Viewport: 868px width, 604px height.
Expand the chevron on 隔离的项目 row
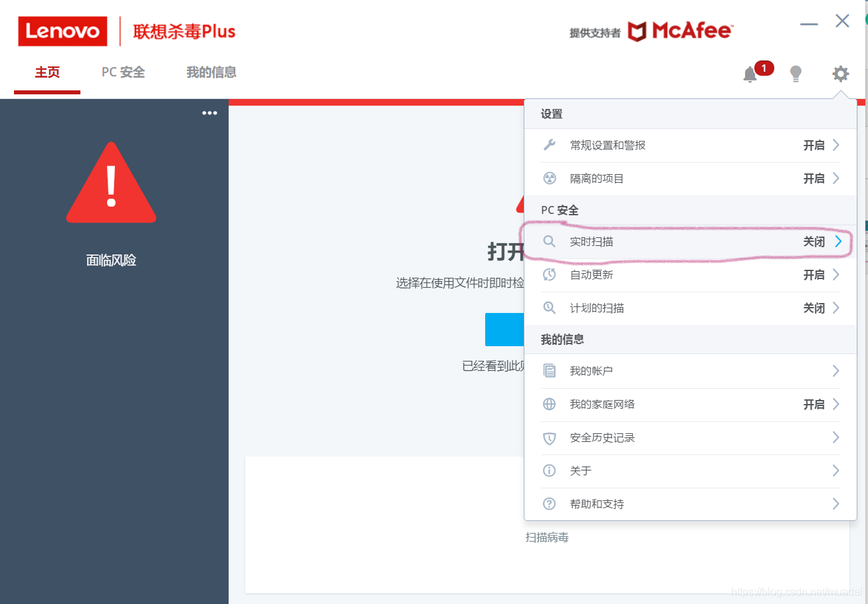pos(836,178)
